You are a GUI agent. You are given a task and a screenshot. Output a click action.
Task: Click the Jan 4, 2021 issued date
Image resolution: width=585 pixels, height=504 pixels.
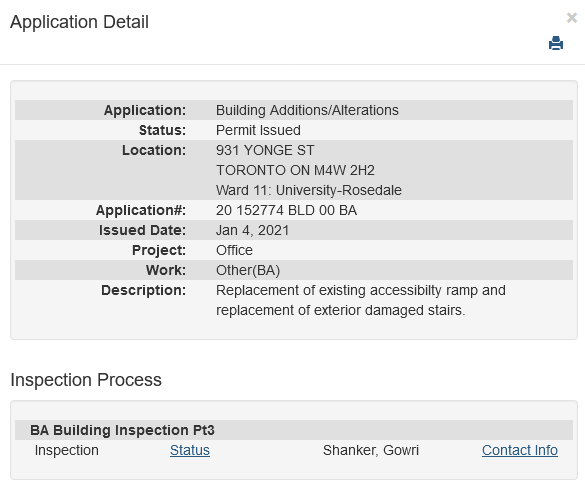[x=253, y=230]
